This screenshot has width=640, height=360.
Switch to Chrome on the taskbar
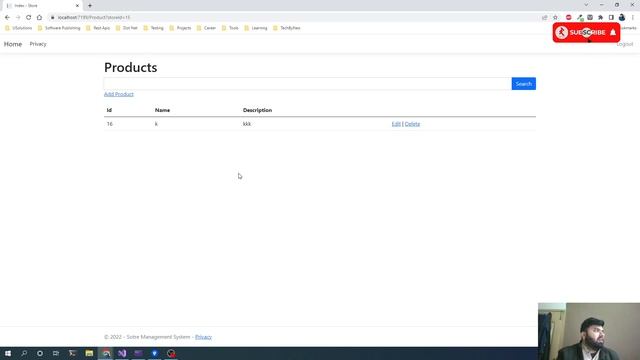[x=106, y=353]
